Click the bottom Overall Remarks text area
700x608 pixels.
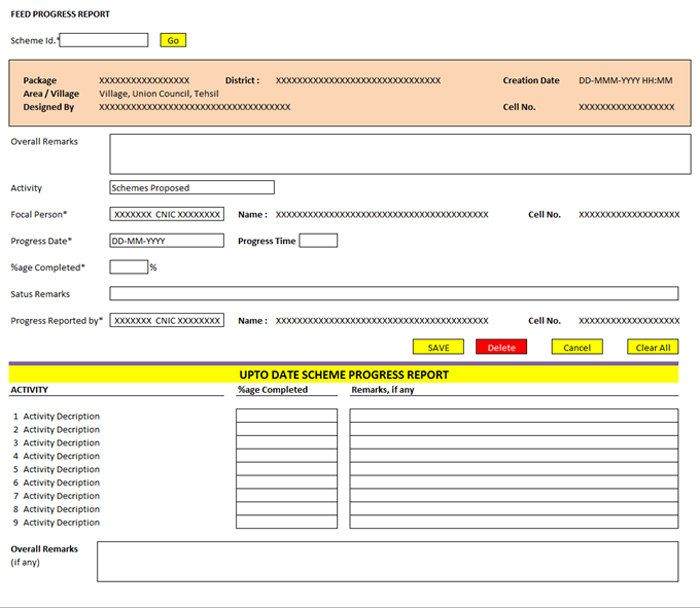tap(393, 562)
